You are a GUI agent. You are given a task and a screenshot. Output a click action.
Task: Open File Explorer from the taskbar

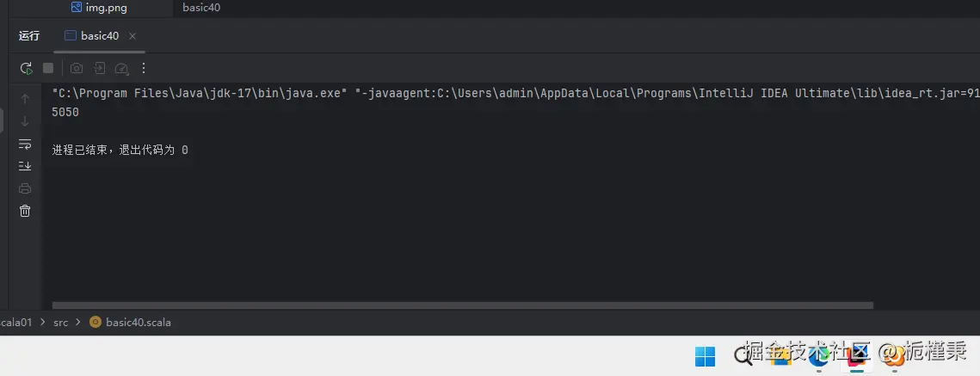pos(780,356)
